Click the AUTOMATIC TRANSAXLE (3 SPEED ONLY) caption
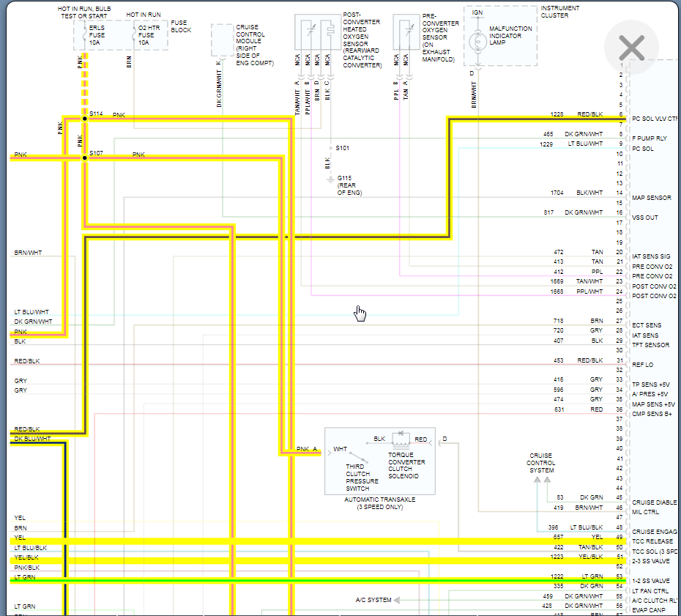 [x=379, y=503]
